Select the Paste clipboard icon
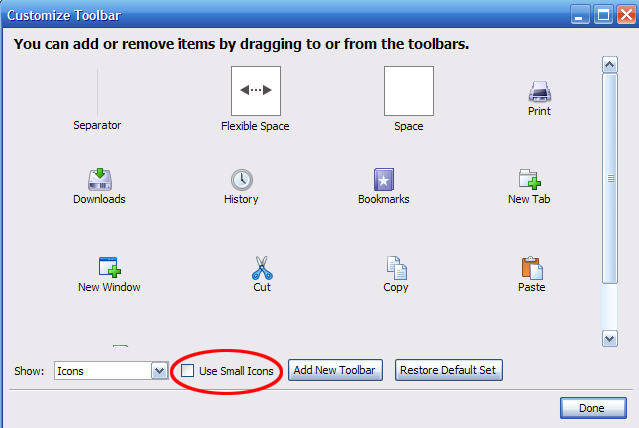Viewport: 639px width, 428px height. (532, 268)
